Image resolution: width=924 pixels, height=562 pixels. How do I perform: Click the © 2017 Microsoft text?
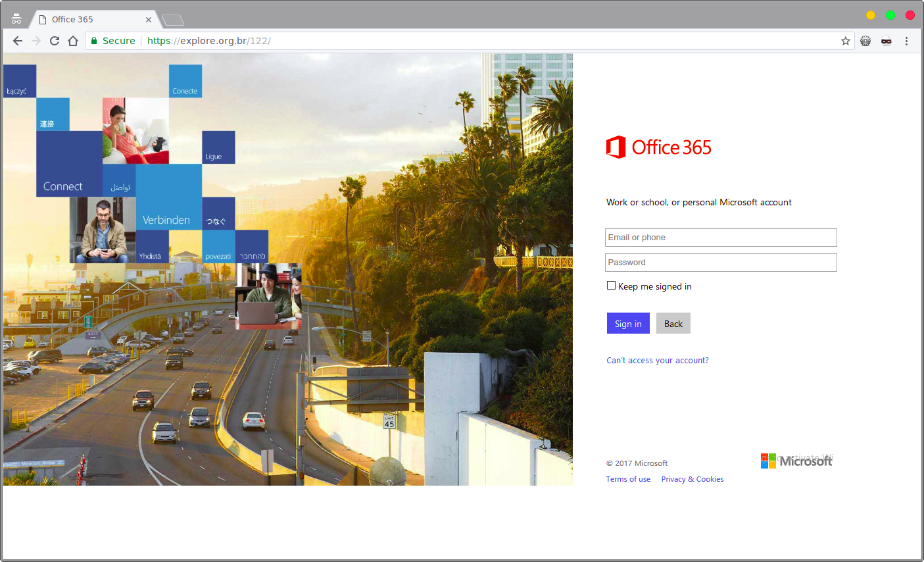[x=637, y=463]
